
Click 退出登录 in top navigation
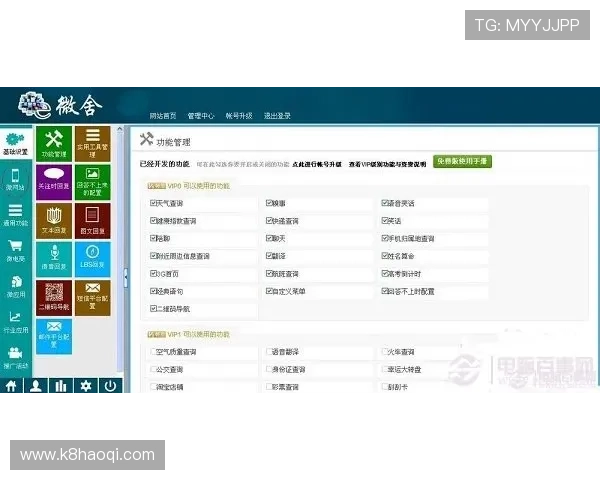(277, 116)
